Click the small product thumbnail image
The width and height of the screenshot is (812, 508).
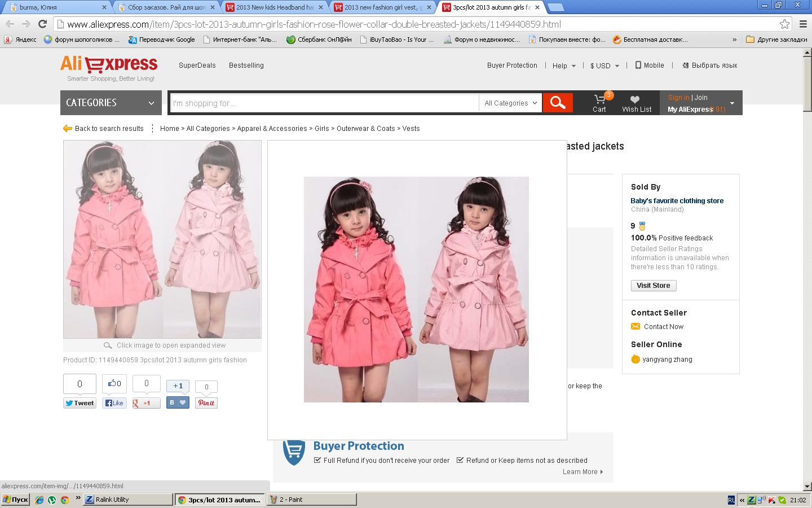162,239
